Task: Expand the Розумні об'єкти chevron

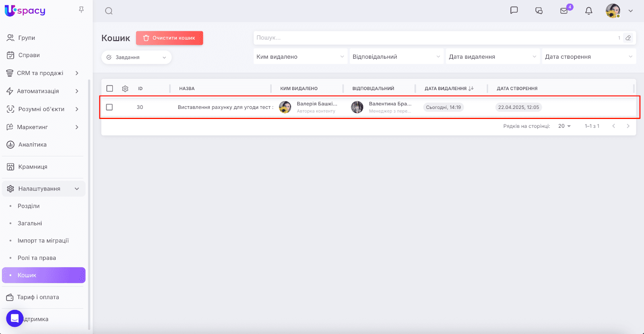Action: coord(77,109)
